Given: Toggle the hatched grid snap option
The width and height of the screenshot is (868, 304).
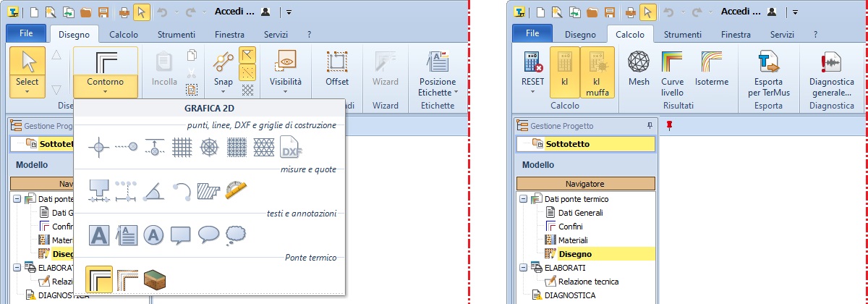Looking at the screenshot, I should coord(248,90).
